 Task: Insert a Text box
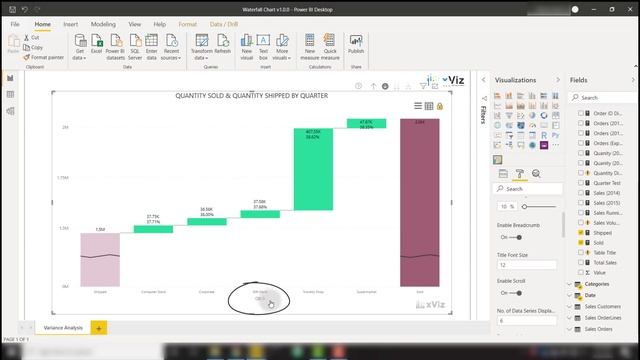(x=263, y=47)
